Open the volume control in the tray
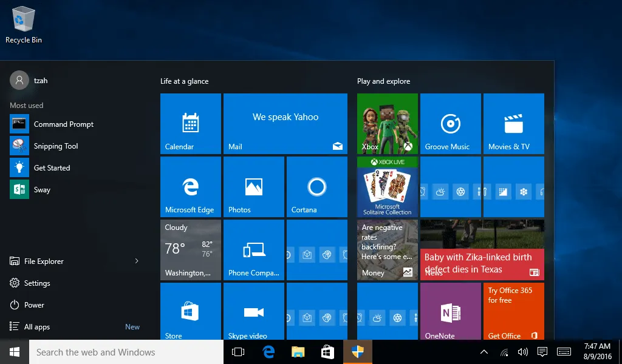This screenshot has height=364, width=622. [522, 352]
